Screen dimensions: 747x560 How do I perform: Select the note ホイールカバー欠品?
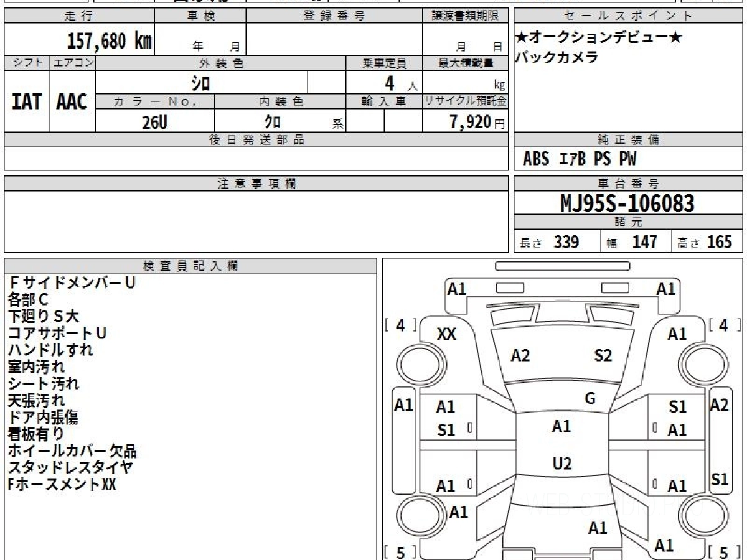72,450
